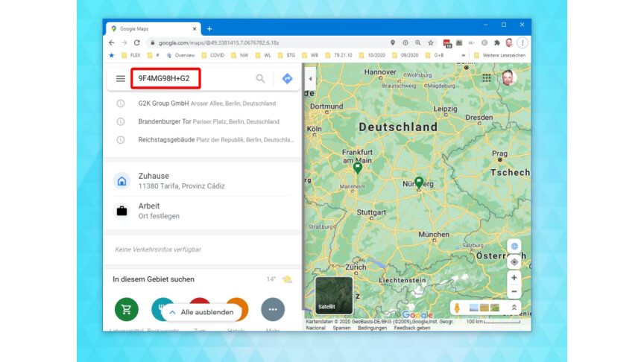Select G2K Group GmbH recent search
The width and height of the screenshot is (644, 362).
pos(207,104)
